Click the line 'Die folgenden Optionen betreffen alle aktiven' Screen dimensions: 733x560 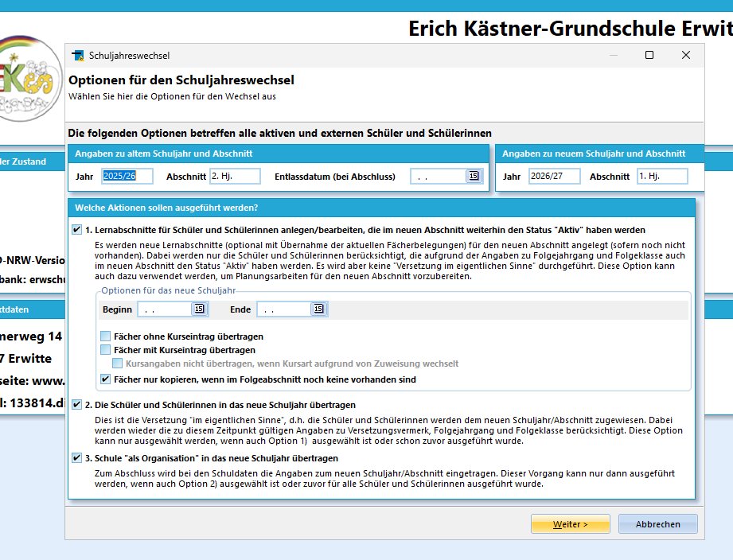279,133
